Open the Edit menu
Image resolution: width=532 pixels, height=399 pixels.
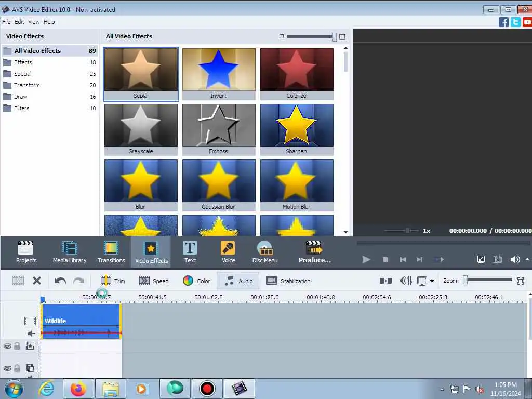[x=19, y=22]
